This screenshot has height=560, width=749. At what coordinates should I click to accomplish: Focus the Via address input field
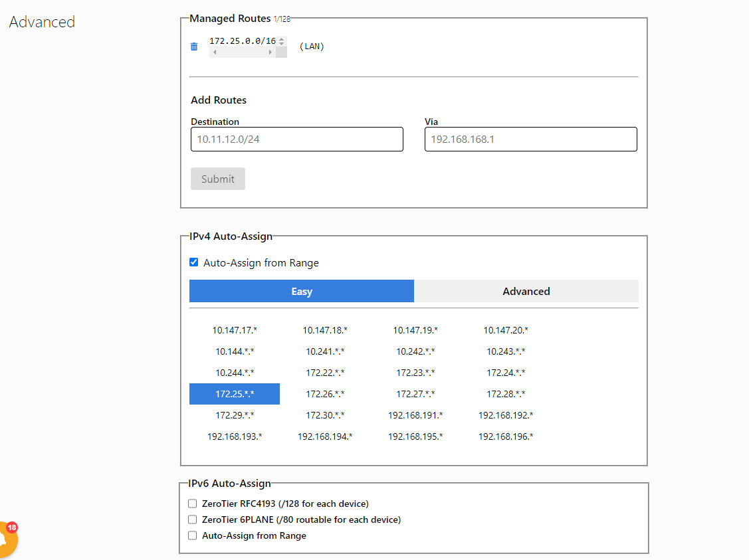click(x=530, y=140)
